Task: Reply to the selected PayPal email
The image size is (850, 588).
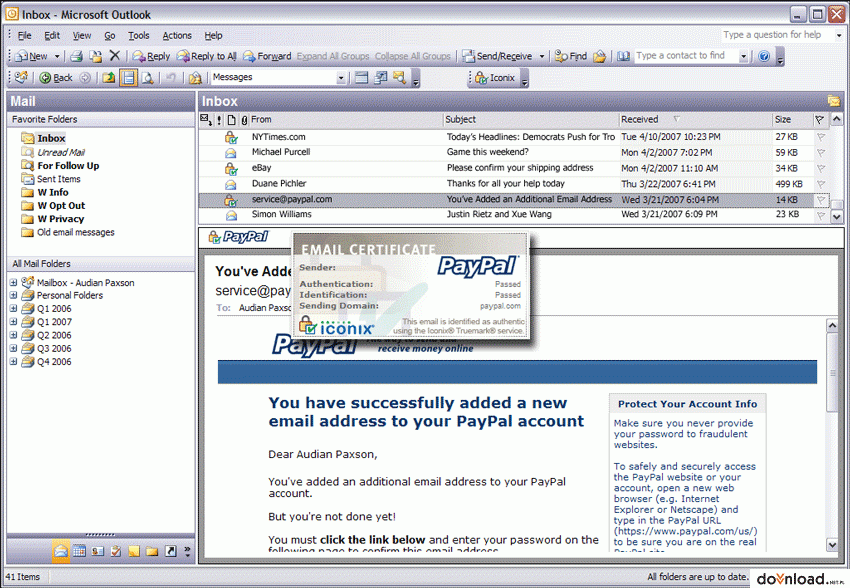Action: pos(151,56)
